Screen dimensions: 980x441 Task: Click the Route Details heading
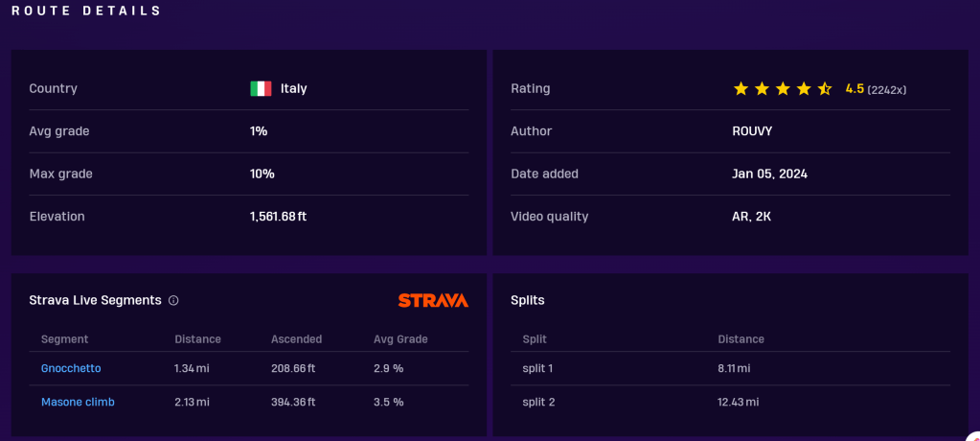click(86, 11)
